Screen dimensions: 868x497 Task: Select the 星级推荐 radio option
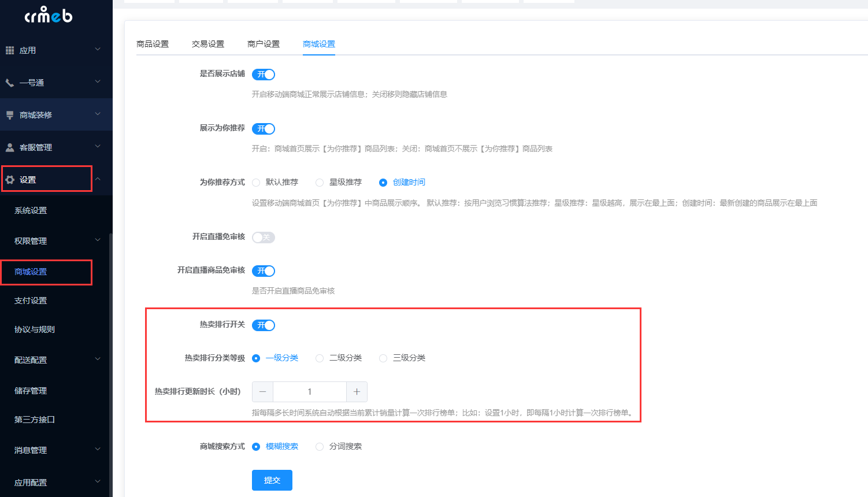tap(320, 183)
